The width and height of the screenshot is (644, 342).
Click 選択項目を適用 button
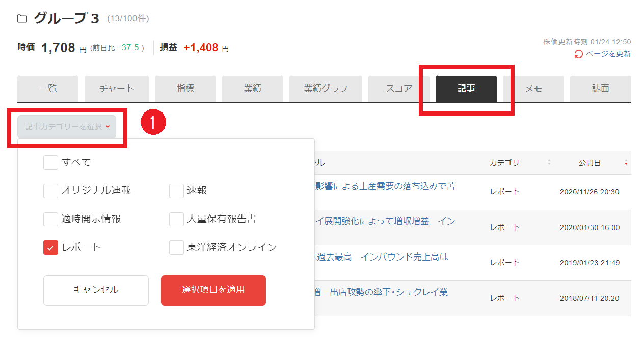pyautogui.click(x=213, y=290)
